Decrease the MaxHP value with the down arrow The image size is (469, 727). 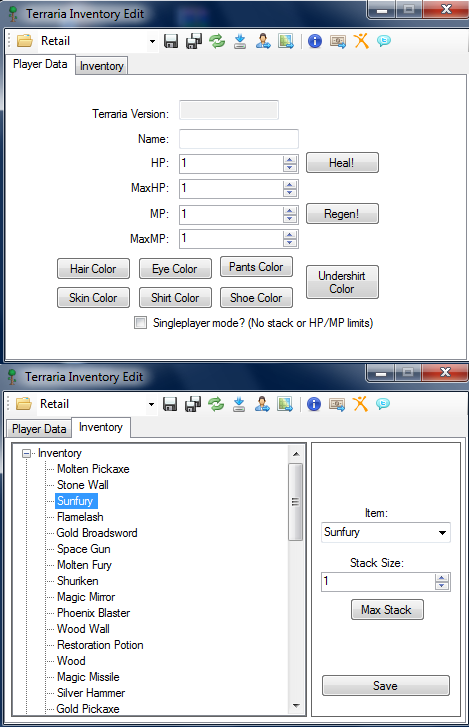[x=290, y=192]
